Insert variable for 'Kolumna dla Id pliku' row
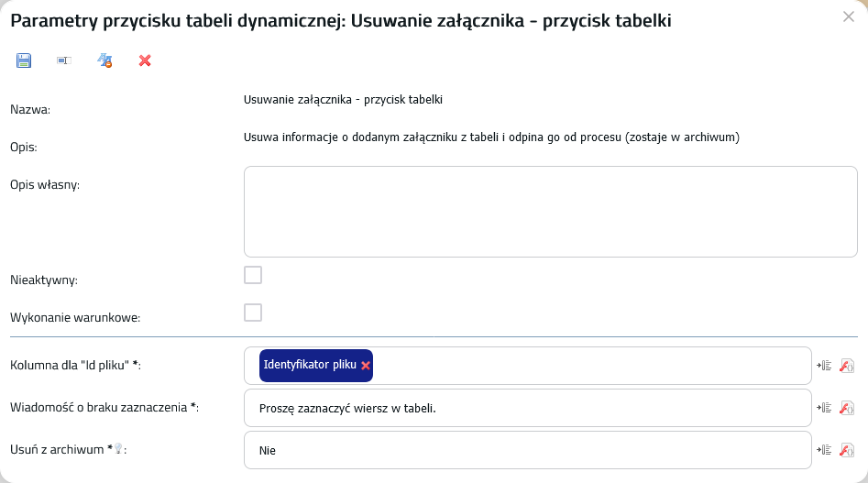 tap(824, 365)
